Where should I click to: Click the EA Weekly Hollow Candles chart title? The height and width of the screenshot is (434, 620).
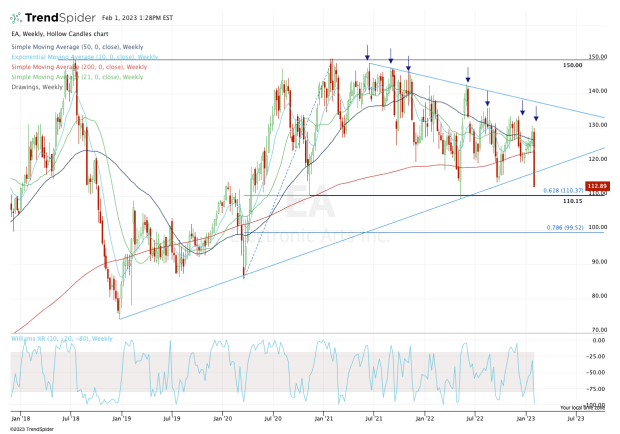60,34
